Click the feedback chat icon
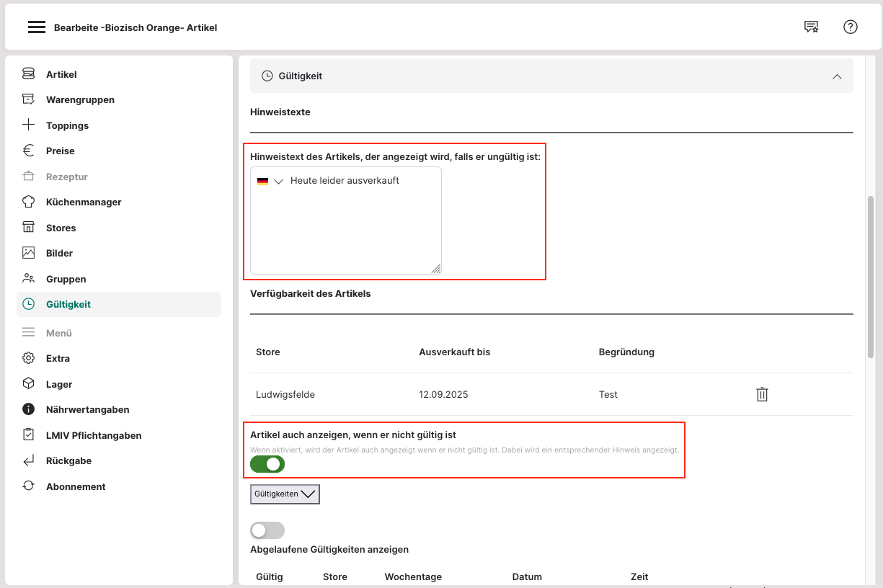This screenshot has width=883, height=588. coord(811,27)
